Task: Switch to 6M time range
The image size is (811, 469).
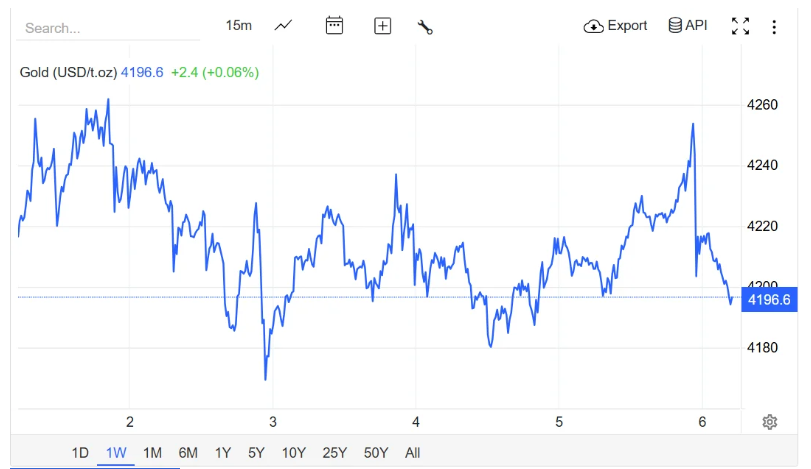Action: pos(188,453)
